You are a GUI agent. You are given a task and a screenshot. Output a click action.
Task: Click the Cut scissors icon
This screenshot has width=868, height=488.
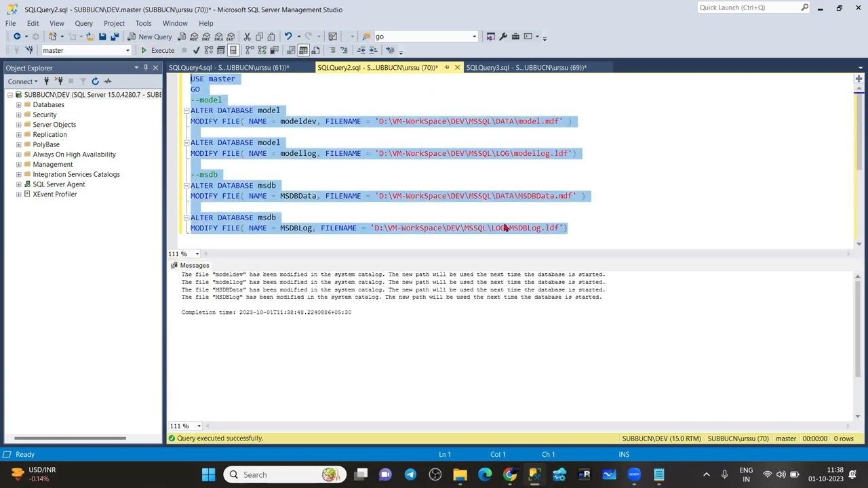(x=247, y=37)
